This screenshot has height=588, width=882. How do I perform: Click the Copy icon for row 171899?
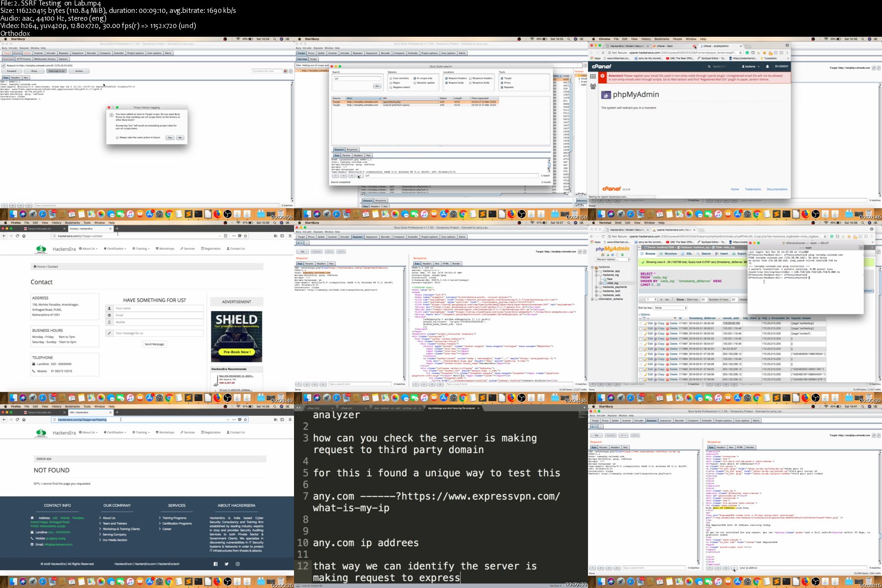656,334
